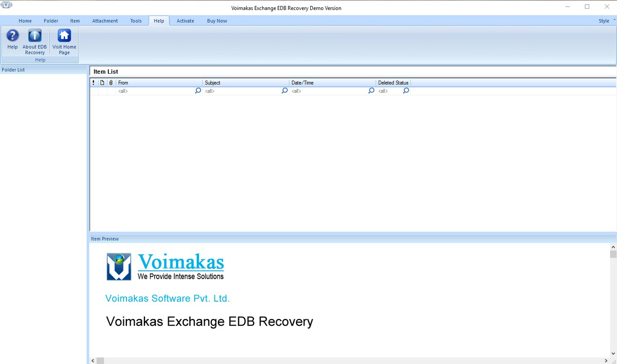
Task: Click the Subject column search magnifier
Action: [284, 91]
